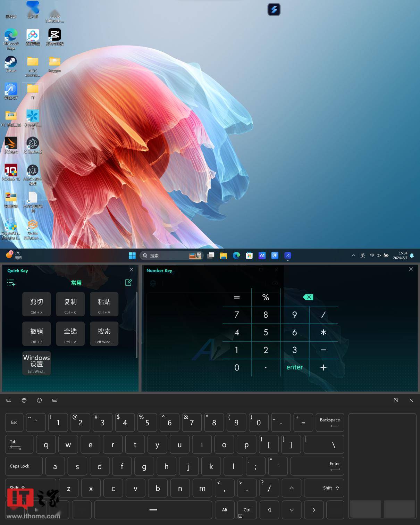Viewport: 420px width, 525px height.
Task: Open the emoji panel on touch keyboard
Action: pos(39,400)
